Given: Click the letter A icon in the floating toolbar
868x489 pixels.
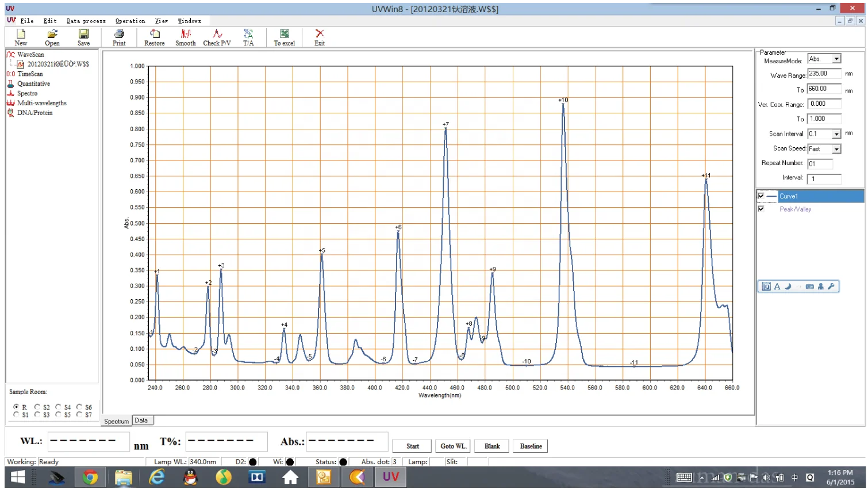Looking at the screenshot, I should pyautogui.click(x=777, y=286).
